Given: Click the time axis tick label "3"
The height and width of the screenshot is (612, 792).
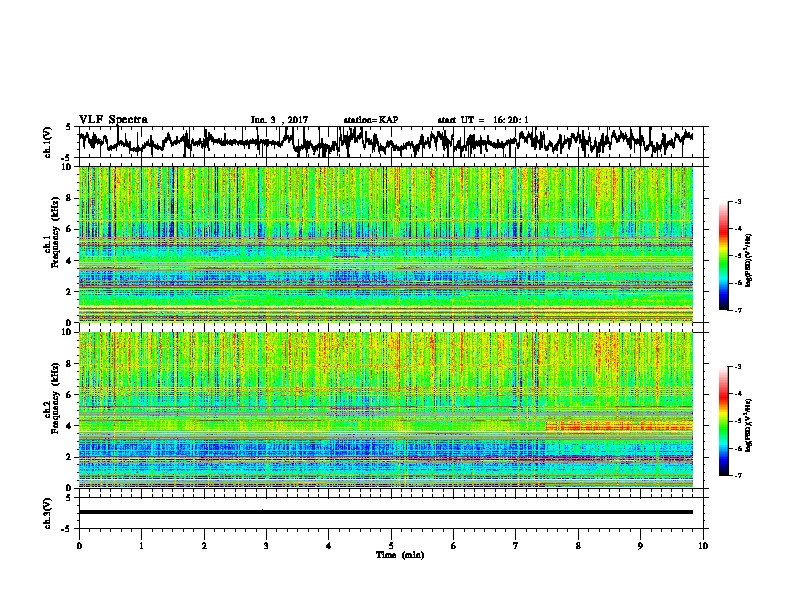Looking at the screenshot, I should point(266,546).
